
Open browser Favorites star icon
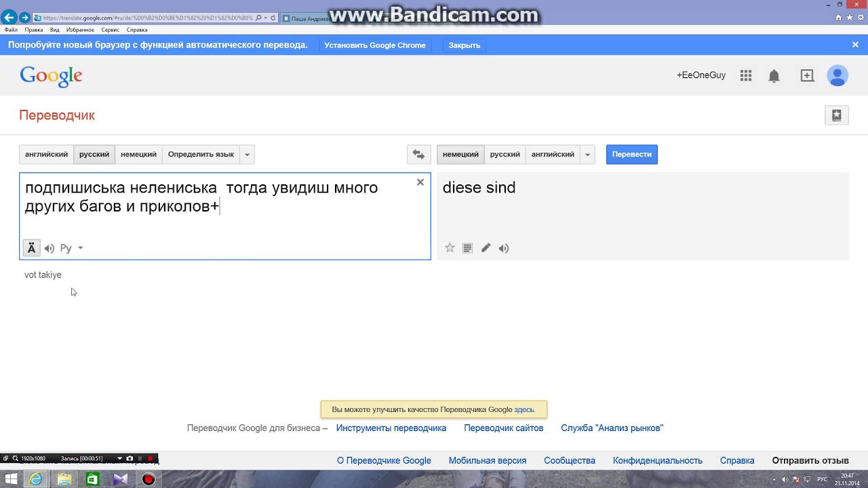[x=849, y=18]
